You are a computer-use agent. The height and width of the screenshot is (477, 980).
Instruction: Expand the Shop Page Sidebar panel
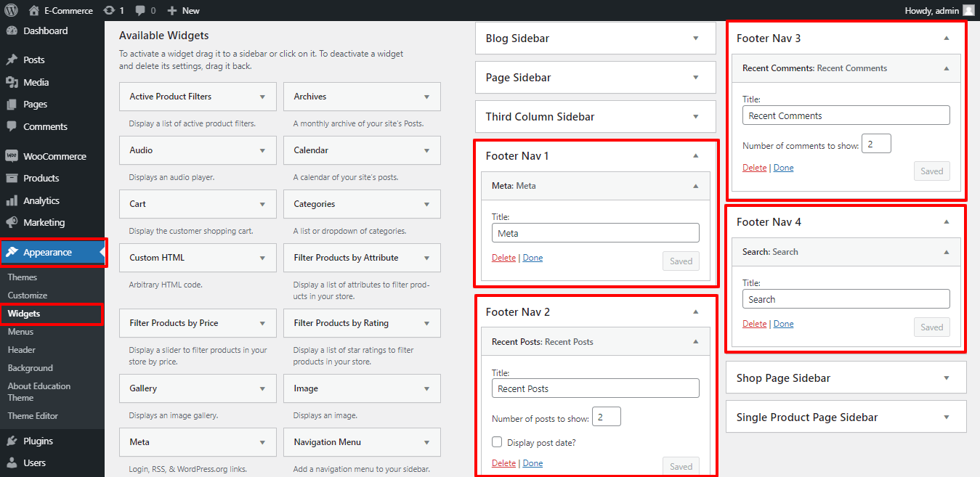tap(946, 378)
